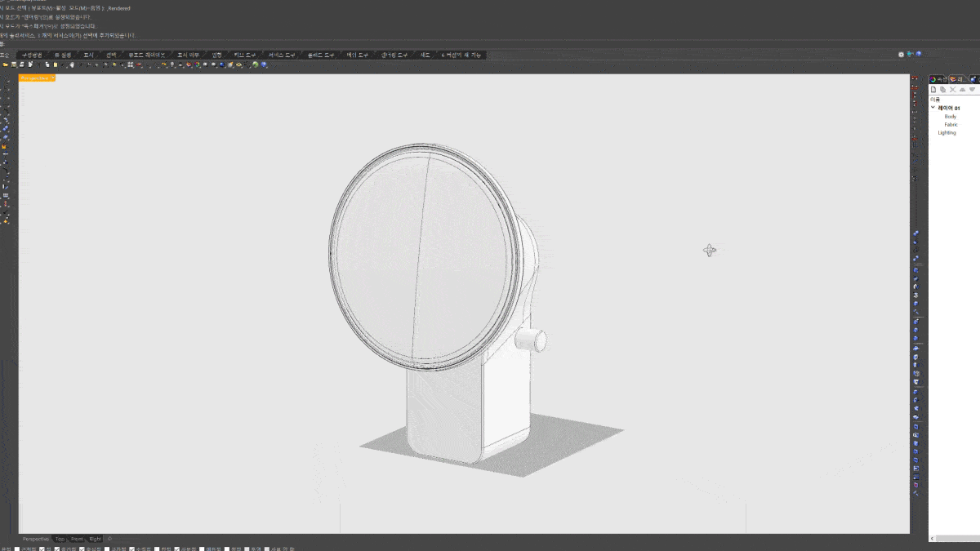
Task: Switch to the Top viewport tab
Action: pos(60,539)
